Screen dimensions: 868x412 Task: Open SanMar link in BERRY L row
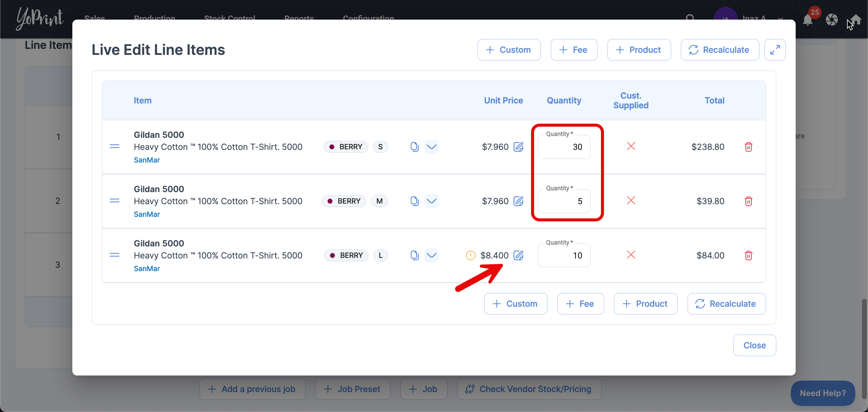click(x=146, y=268)
